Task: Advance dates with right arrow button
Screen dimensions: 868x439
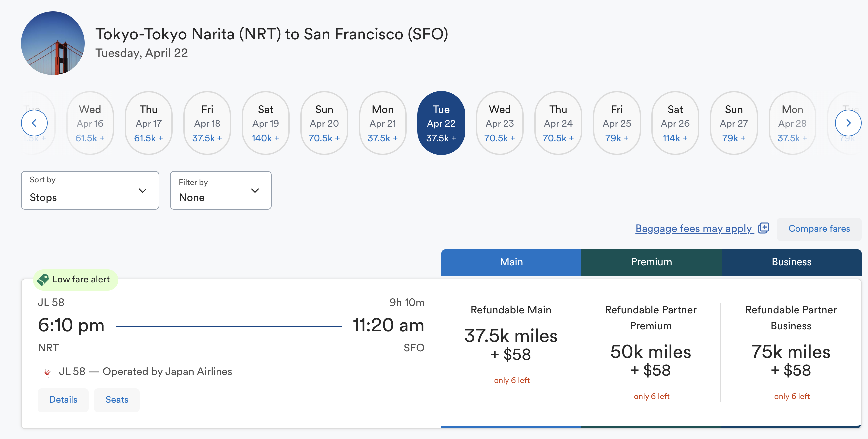Action: pos(848,123)
